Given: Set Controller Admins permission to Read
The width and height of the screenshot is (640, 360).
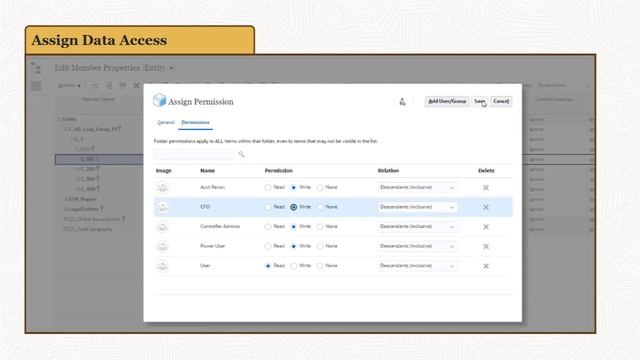Looking at the screenshot, I should pyautogui.click(x=268, y=227).
